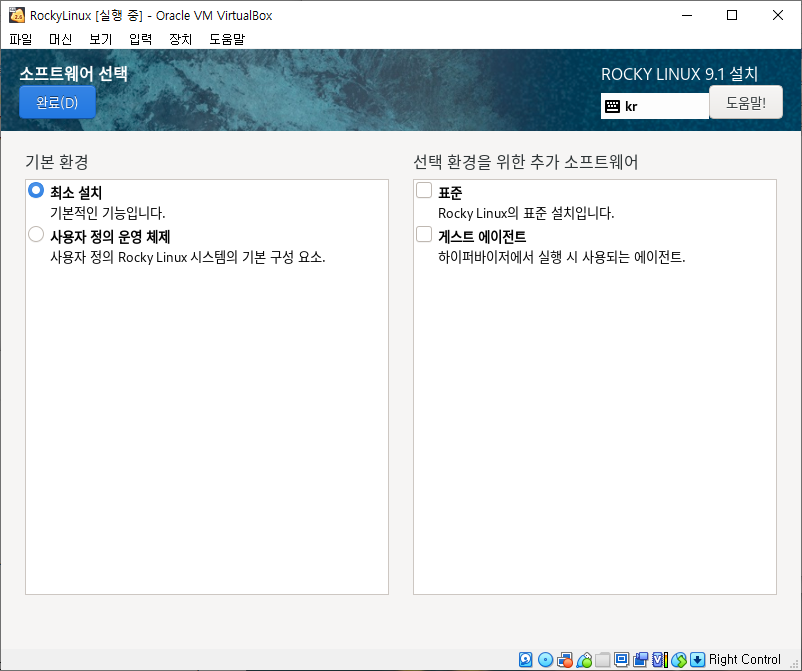Open the 보기 menu

[x=100, y=39]
